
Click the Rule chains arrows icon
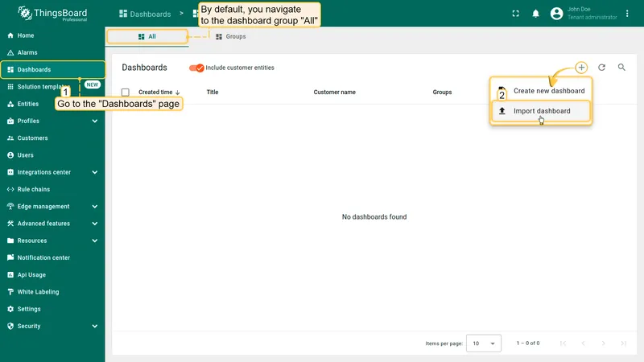point(10,189)
